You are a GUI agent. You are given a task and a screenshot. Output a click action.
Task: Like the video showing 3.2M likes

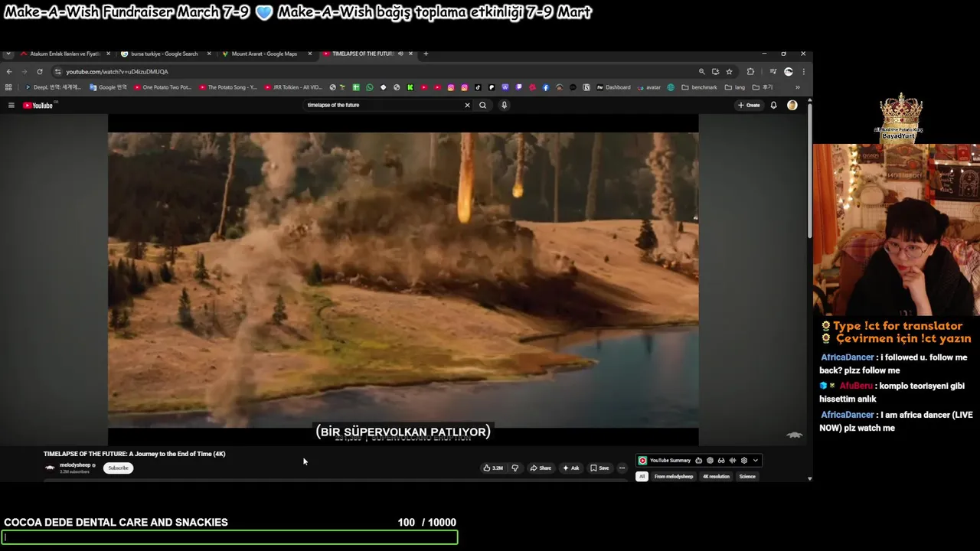tap(493, 468)
